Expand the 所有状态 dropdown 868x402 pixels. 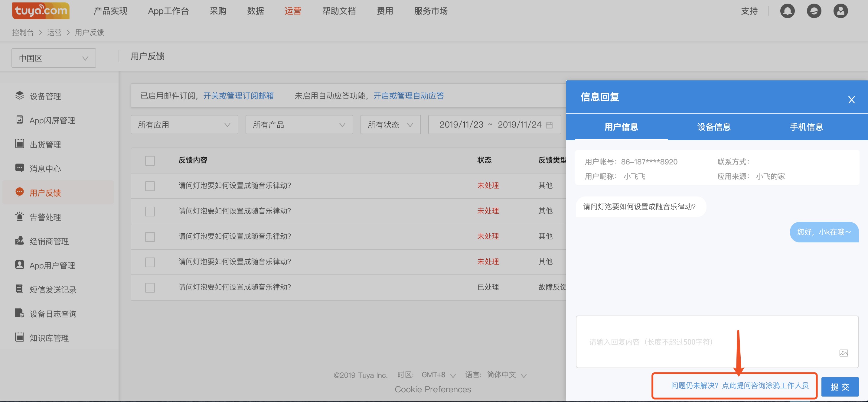click(390, 125)
